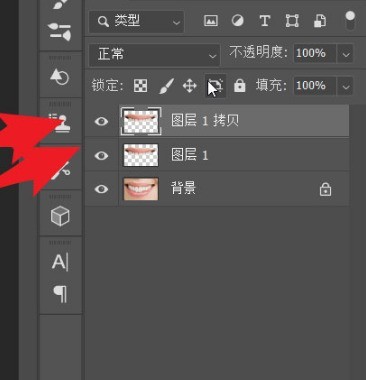Hide the 图层 1 layer
366x380 pixels.
tap(101, 155)
